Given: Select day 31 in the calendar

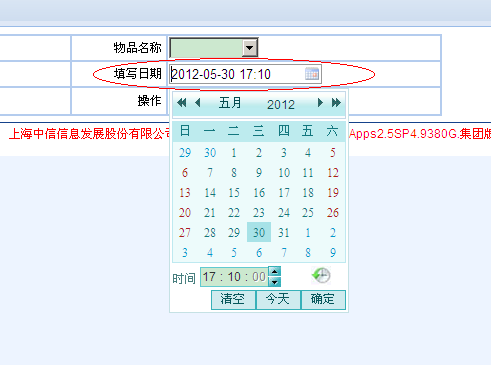Looking at the screenshot, I should 283,232.
